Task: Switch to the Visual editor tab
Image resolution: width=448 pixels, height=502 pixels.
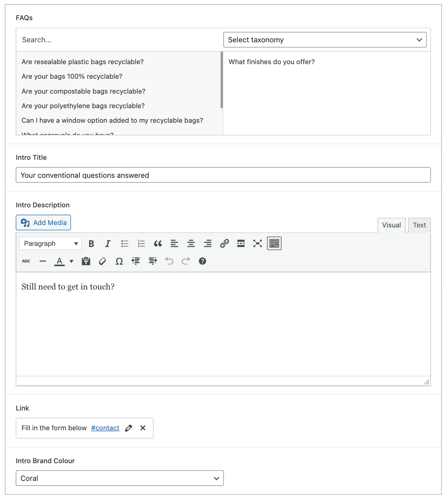Action: pyautogui.click(x=391, y=225)
